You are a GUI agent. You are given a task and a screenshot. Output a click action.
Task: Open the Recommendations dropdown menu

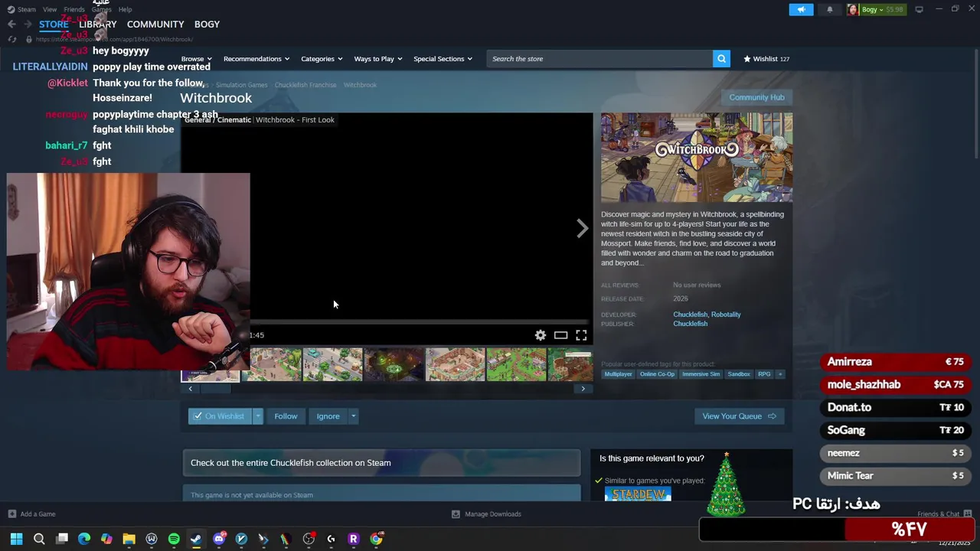click(x=256, y=59)
